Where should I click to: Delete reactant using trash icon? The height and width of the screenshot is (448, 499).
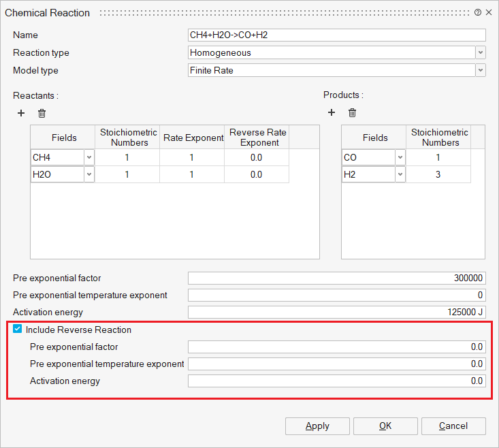[x=42, y=113]
